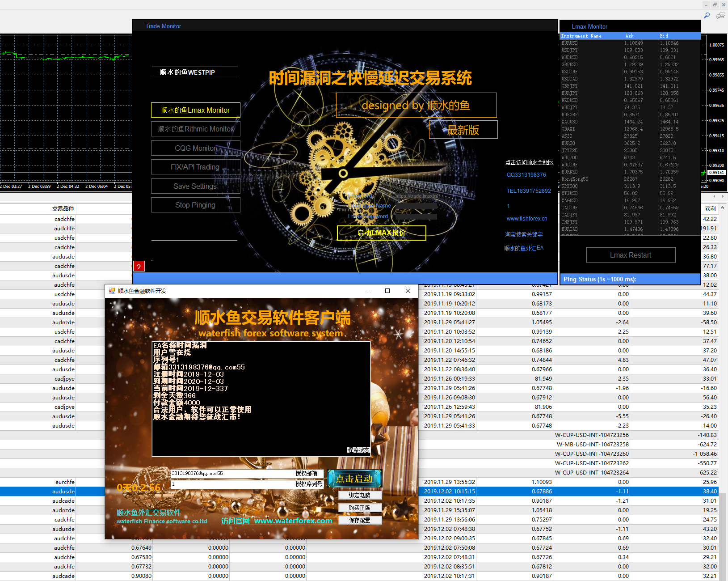Click the Ping Status status bar
This screenshot has height=581, width=728.
630,279
